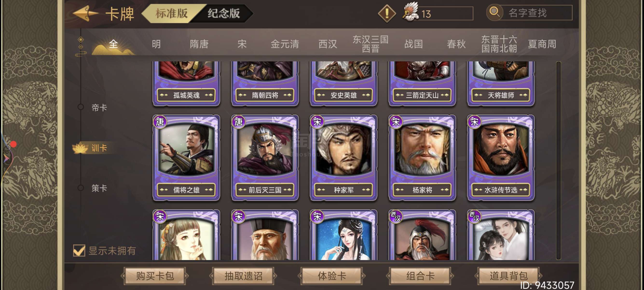
Task: Click the lotus icon beside 训卡
Action: 80,148
